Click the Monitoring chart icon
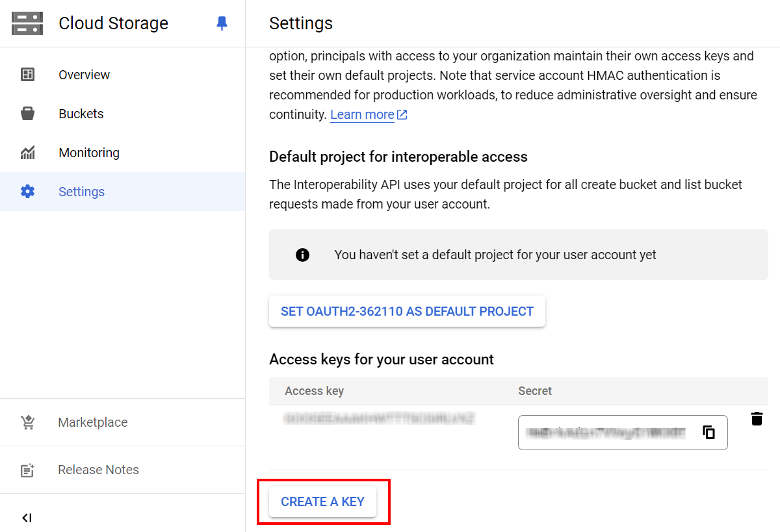Image resolution: width=780 pixels, height=532 pixels. (x=27, y=153)
